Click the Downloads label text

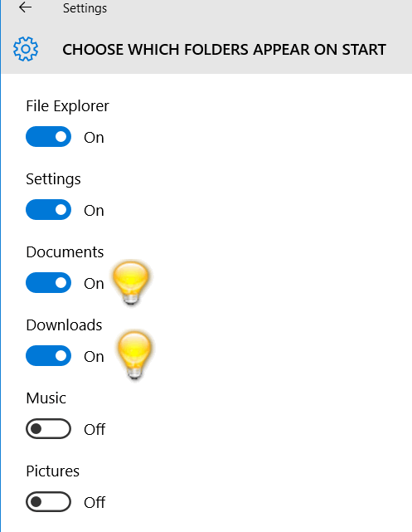click(x=64, y=325)
